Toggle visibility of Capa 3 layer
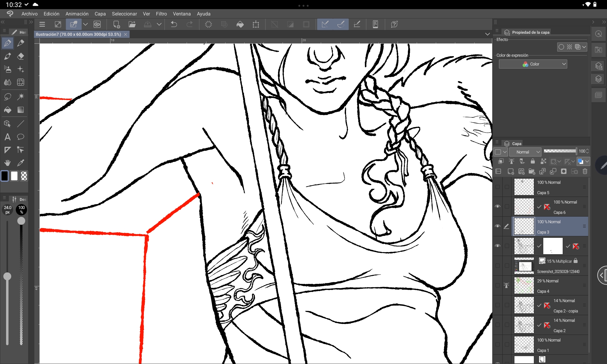This screenshot has height=364, width=607. point(497,226)
